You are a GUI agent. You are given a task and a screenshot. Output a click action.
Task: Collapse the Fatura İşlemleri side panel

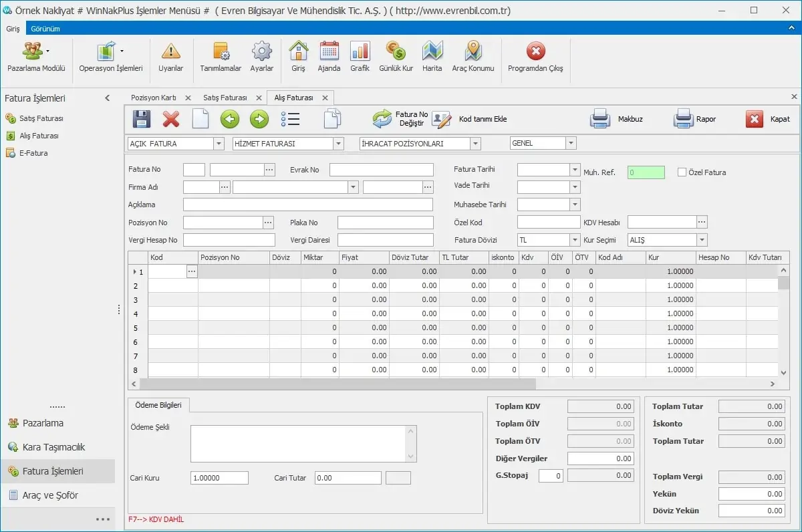108,98
